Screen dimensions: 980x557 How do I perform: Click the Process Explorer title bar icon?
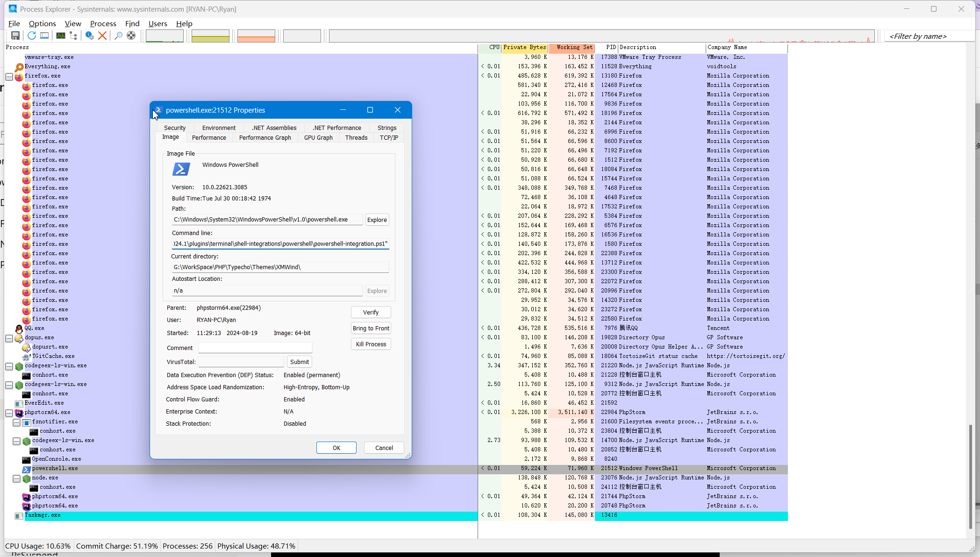tap(13, 9)
